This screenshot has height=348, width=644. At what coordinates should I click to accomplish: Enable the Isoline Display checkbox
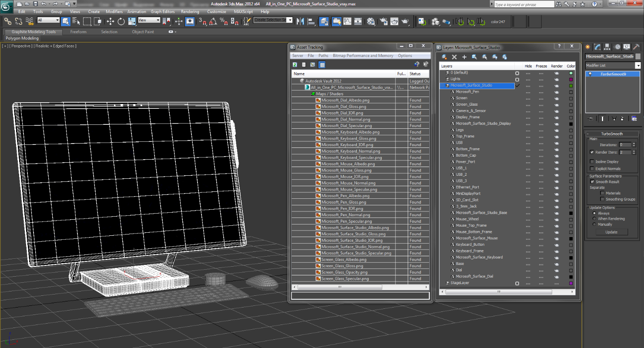(592, 161)
